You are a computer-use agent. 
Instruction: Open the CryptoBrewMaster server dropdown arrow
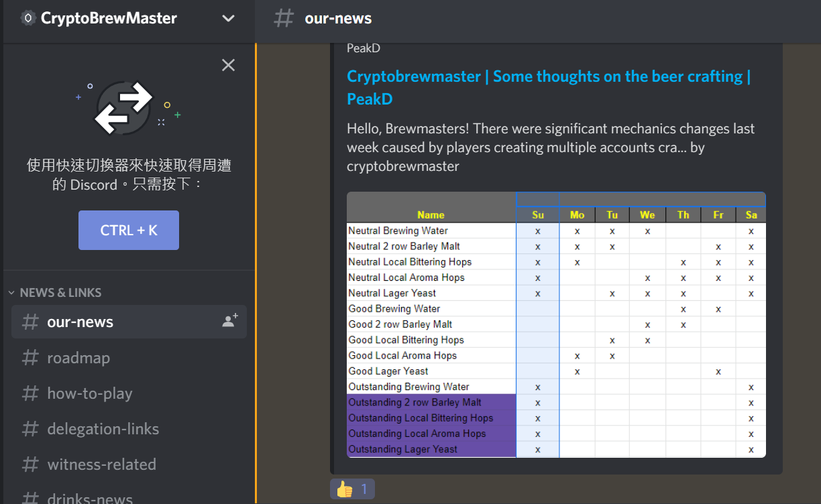pos(228,18)
